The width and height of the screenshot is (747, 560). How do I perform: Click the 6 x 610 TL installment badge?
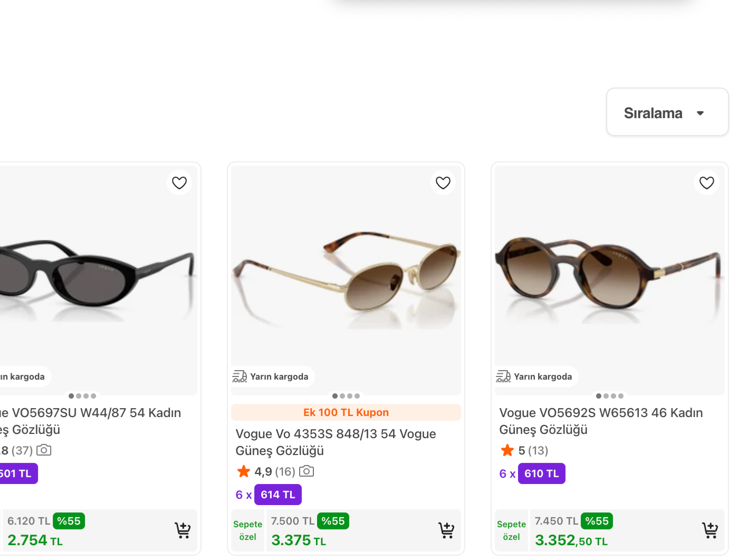click(x=532, y=474)
